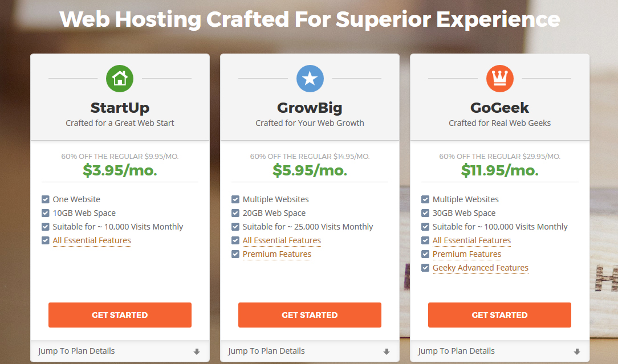Click the $5.95/mo. GrowBig price

click(310, 170)
